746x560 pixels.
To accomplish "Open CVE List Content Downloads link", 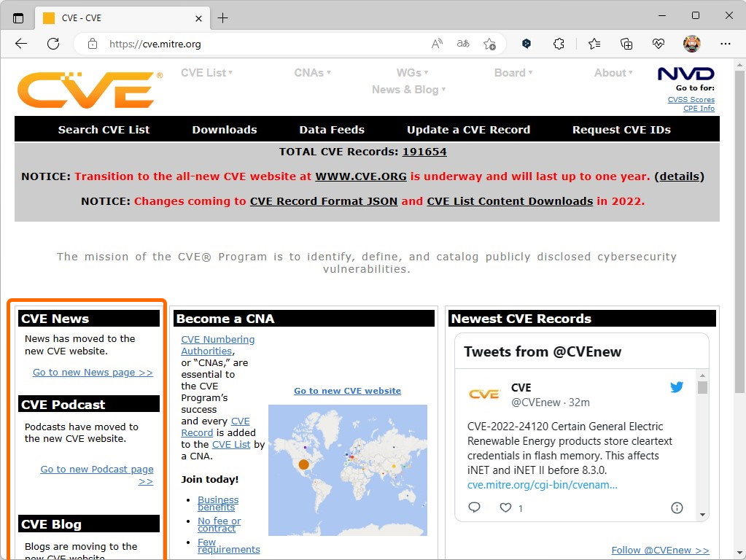I will (x=510, y=201).
